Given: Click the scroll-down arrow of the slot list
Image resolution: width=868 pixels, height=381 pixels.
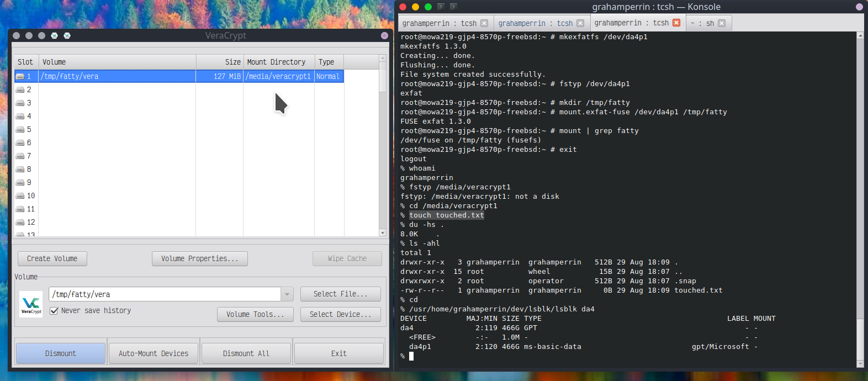Looking at the screenshot, I should click(x=383, y=233).
